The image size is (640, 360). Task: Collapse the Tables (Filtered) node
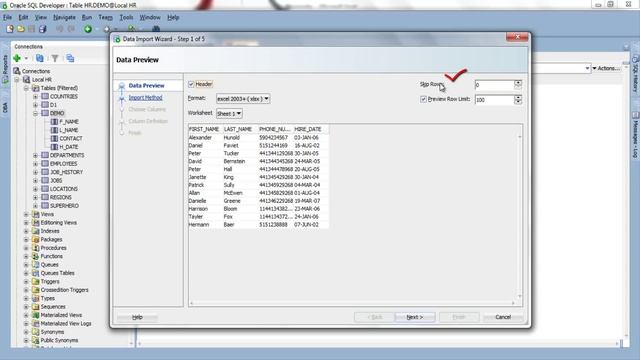click(x=26, y=88)
